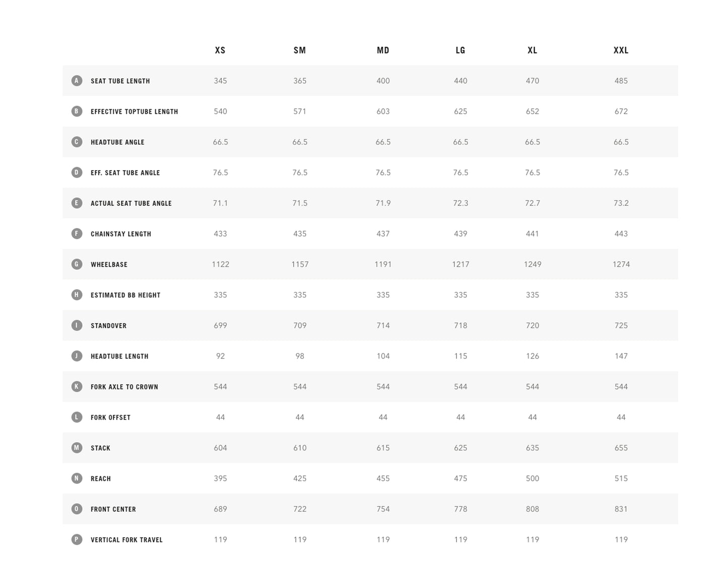
Task: Click the Front Center row label
Action: [x=113, y=510]
